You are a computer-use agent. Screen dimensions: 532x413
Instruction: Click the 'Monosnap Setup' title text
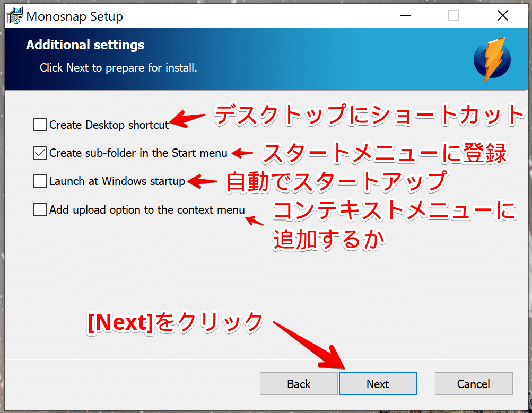75,16
